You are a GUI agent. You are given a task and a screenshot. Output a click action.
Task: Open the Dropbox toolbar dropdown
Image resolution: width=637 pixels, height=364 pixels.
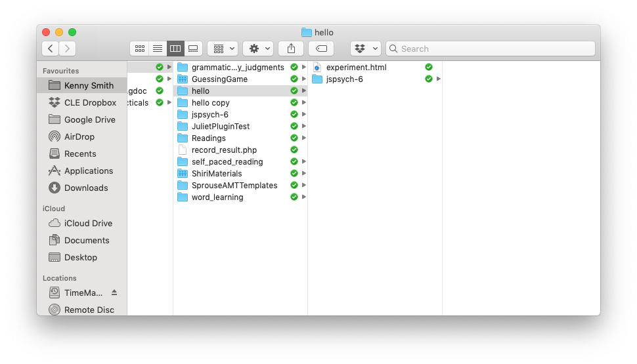coord(366,49)
